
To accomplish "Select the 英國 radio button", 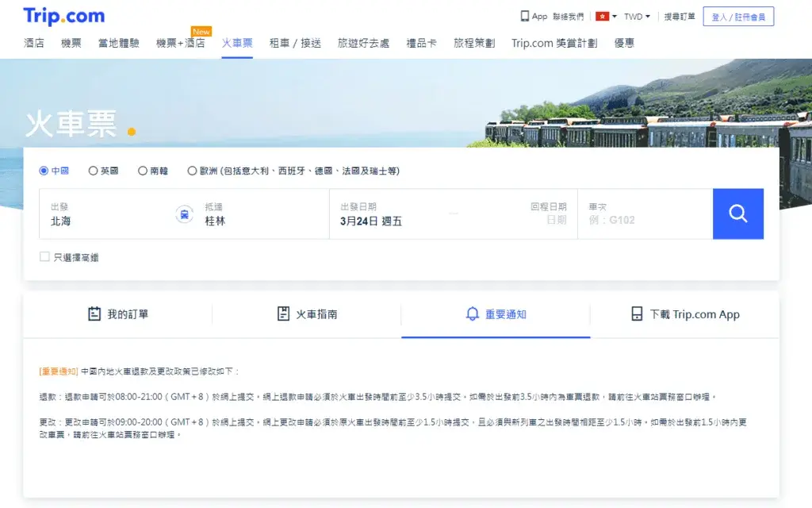I will [94, 171].
